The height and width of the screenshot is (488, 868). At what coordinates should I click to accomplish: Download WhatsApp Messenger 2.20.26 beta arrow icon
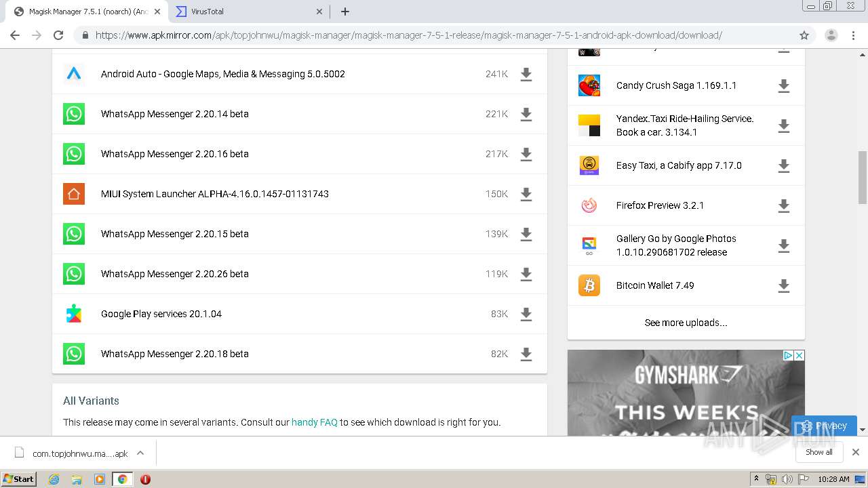(x=526, y=274)
